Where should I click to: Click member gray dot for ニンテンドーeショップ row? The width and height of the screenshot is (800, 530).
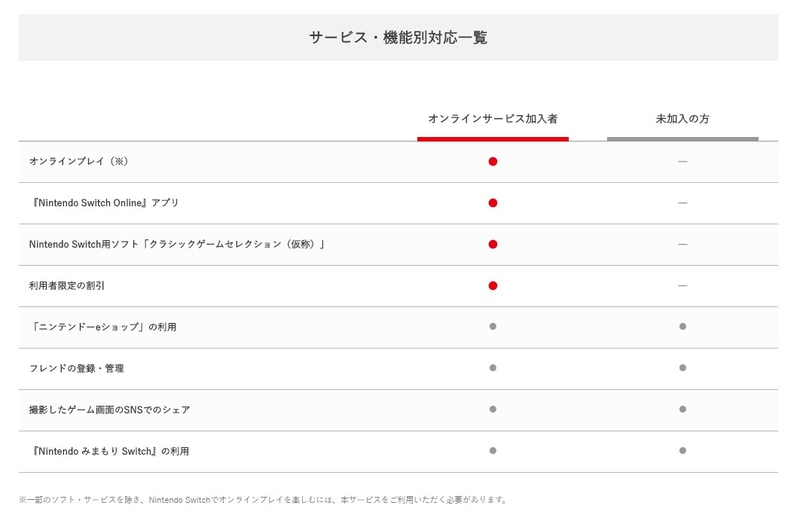coord(493,327)
